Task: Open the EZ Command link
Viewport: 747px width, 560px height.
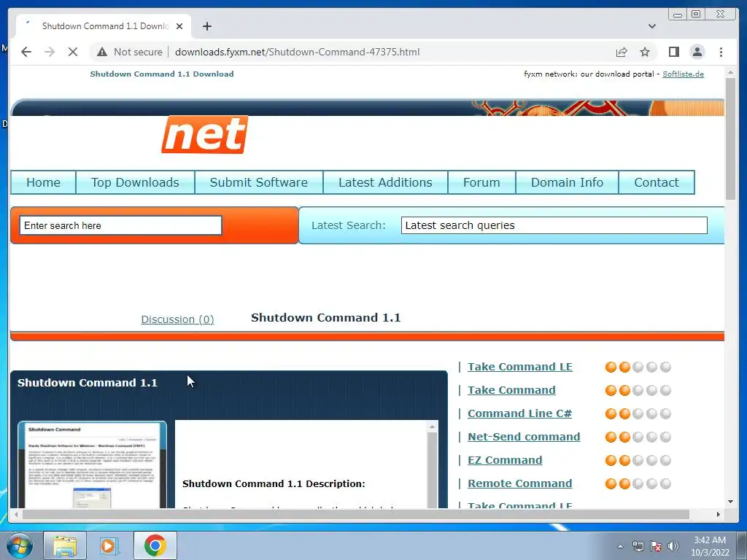Action: pyautogui.click(x=505, y=460)
